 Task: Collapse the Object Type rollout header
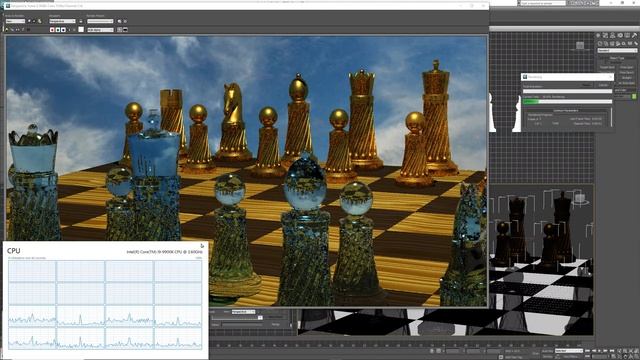[617, 58]
